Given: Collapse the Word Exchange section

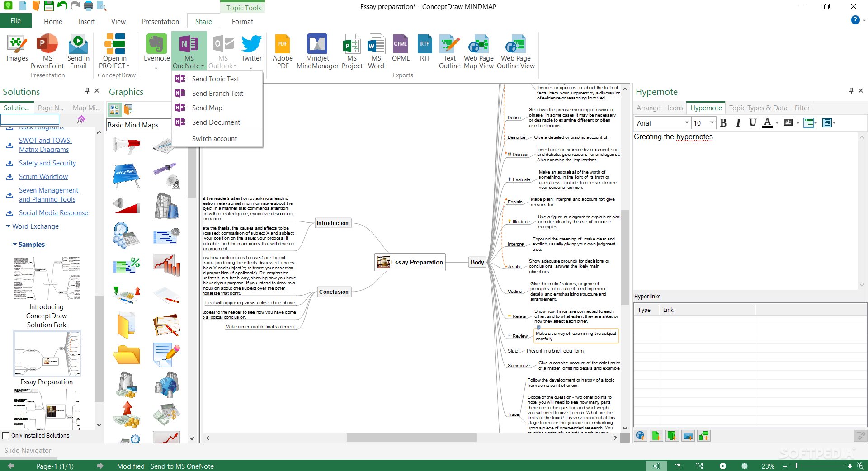Looking at the screenshot, I should [8, 226].
